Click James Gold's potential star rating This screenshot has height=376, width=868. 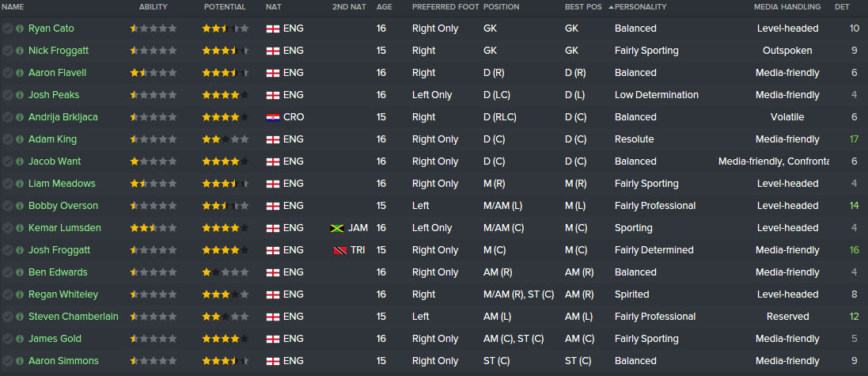[225, 339]
